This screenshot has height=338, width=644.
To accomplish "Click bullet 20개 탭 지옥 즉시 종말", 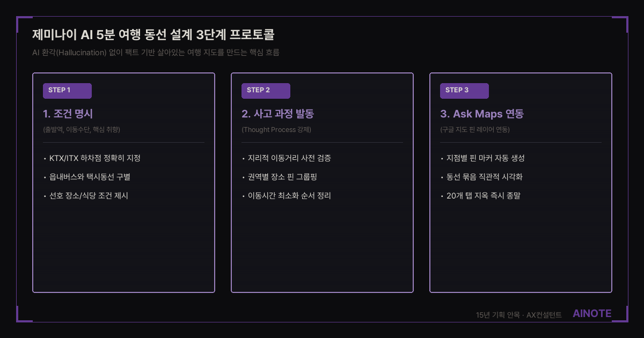I will coord(480,196).
